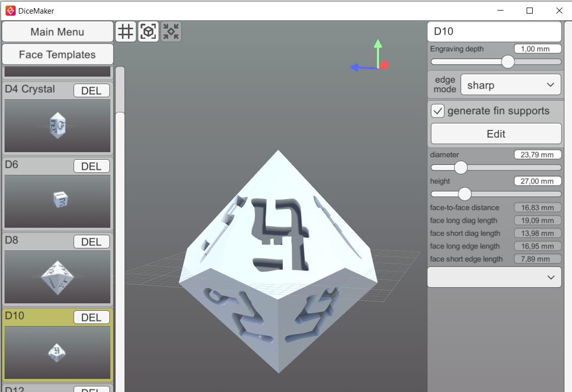Delete the D8 die
The image size is (572, 392).
coord(92,241)
